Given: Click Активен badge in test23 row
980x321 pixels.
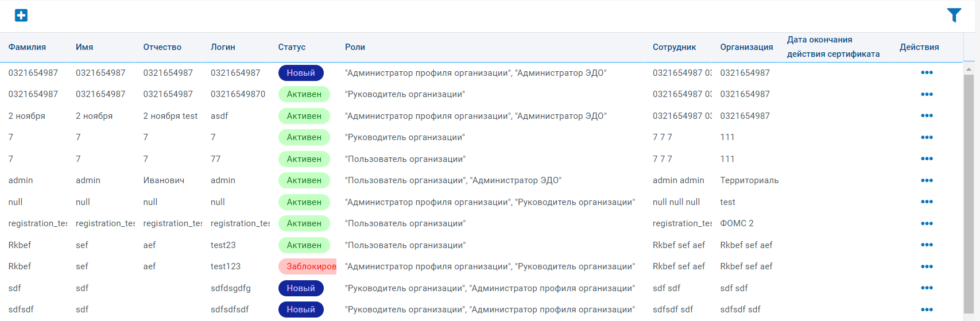Looking at the screenshot, I should [304, 245].
